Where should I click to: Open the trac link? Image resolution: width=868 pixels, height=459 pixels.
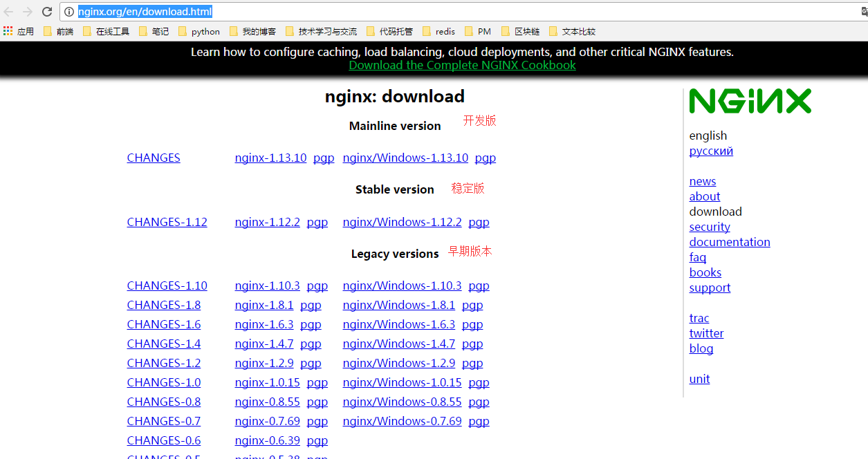click(699, 318)
